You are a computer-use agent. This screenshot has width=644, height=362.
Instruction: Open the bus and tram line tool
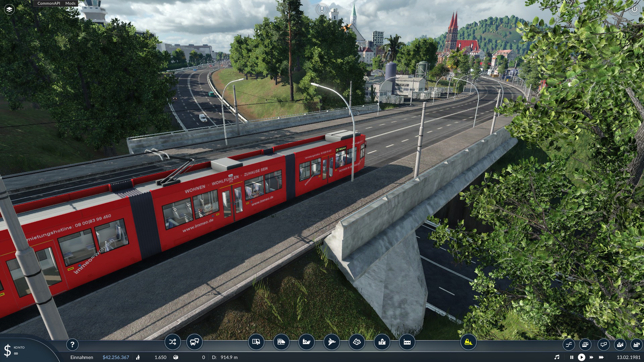(194, 342)
